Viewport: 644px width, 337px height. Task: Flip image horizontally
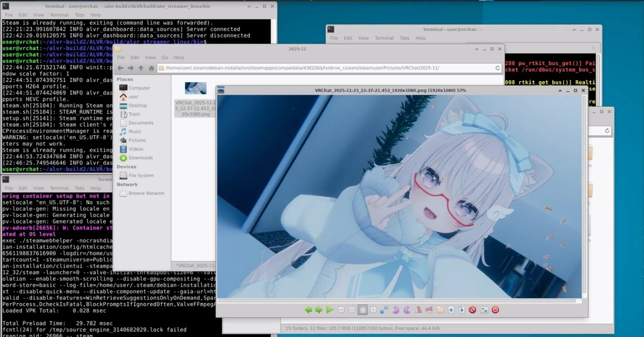click(x=419, y=310)
